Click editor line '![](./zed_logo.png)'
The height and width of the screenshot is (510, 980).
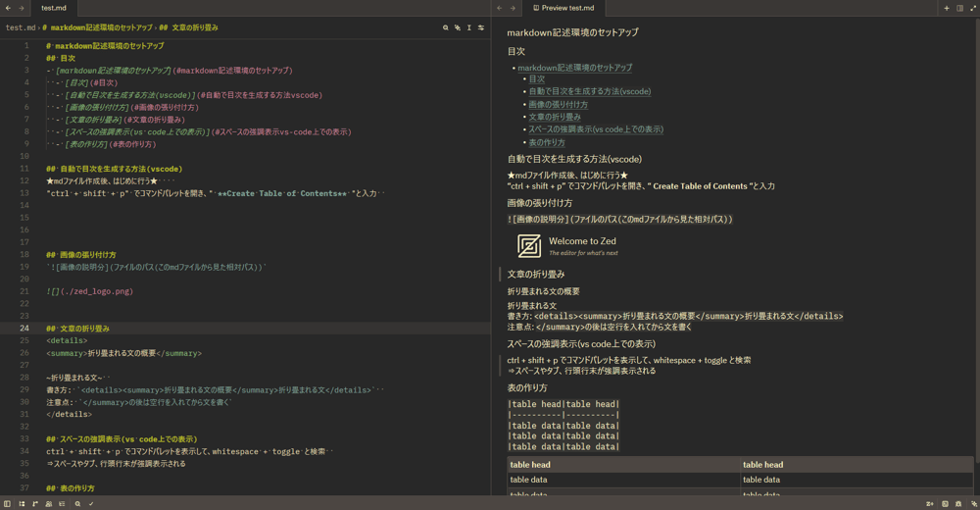[x=89, y=291]
